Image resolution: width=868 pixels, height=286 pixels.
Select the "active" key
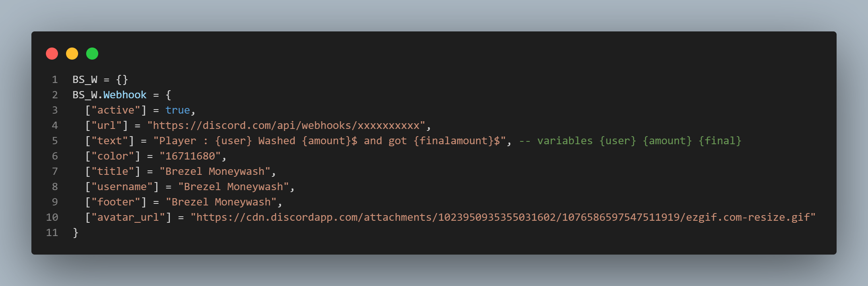click(x=116, y=110)
